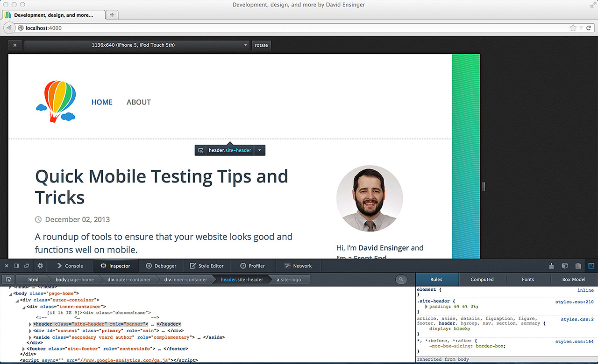
Task: Close responsive design mode with x button
Action: point(14,45)
